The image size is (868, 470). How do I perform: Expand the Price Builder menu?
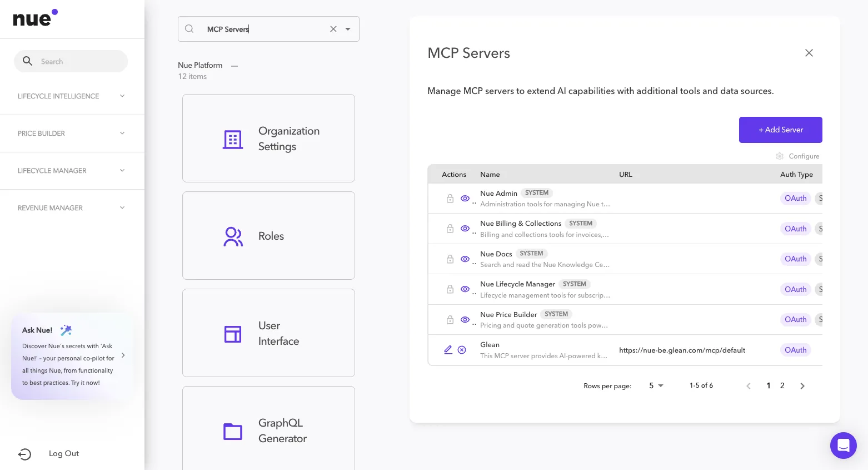coord(72,133)
